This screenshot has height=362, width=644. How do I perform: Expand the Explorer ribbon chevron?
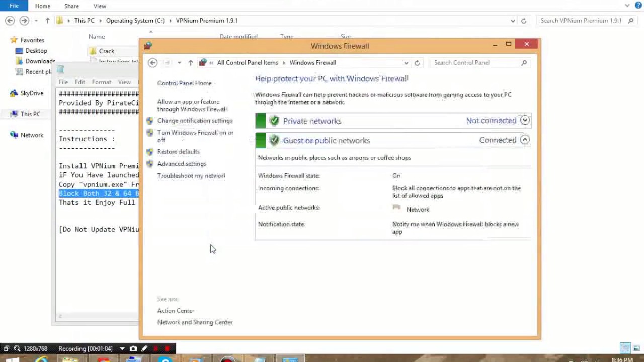627,6
